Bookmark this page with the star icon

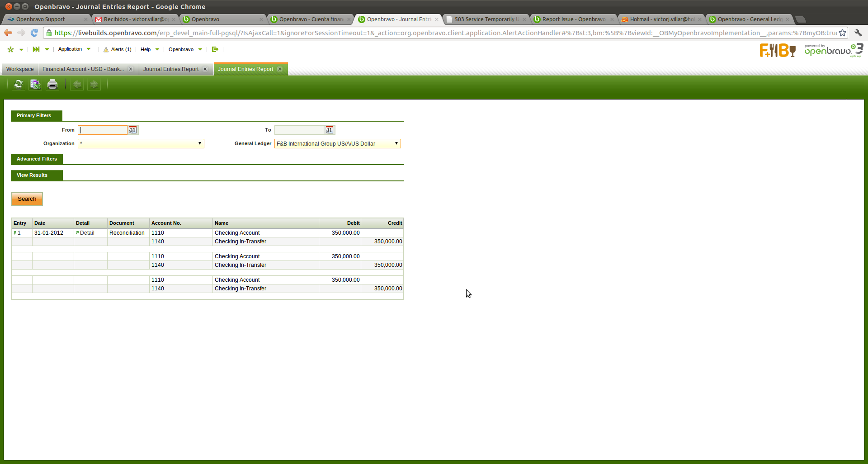(x=843, y=33)
